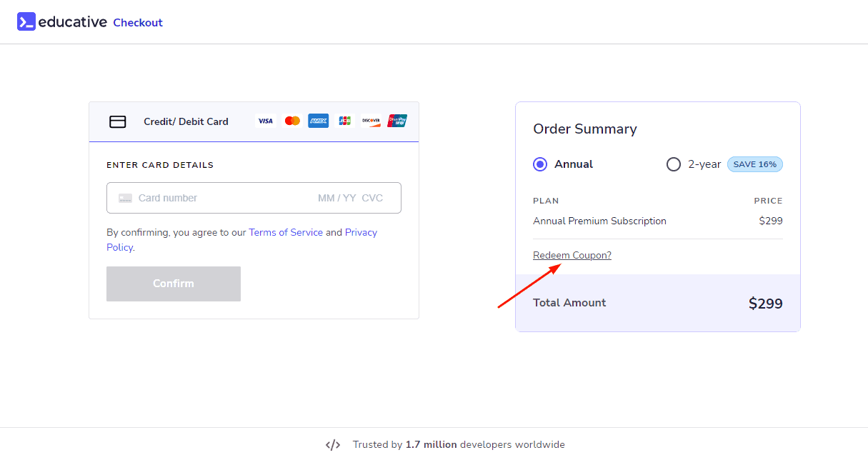Click the credit card icon beside Credit/Debit Card
This screenshot has height=460, width=868.
[117, 121]
